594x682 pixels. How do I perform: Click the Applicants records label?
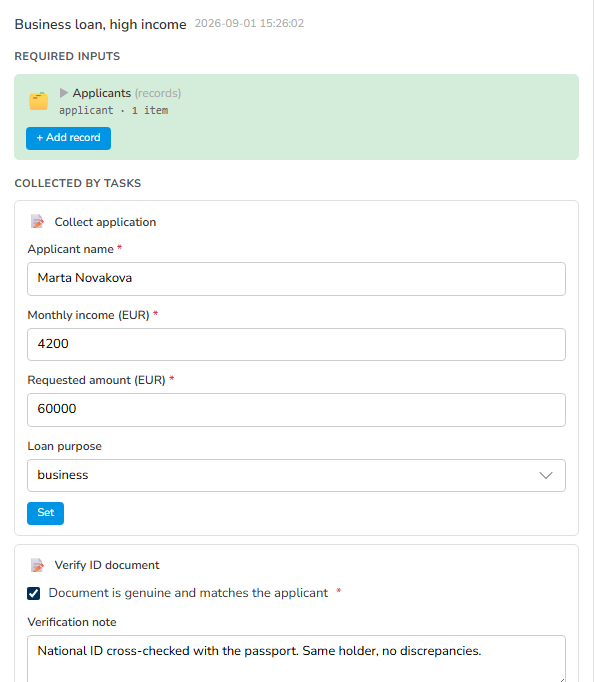click(127, 93)
